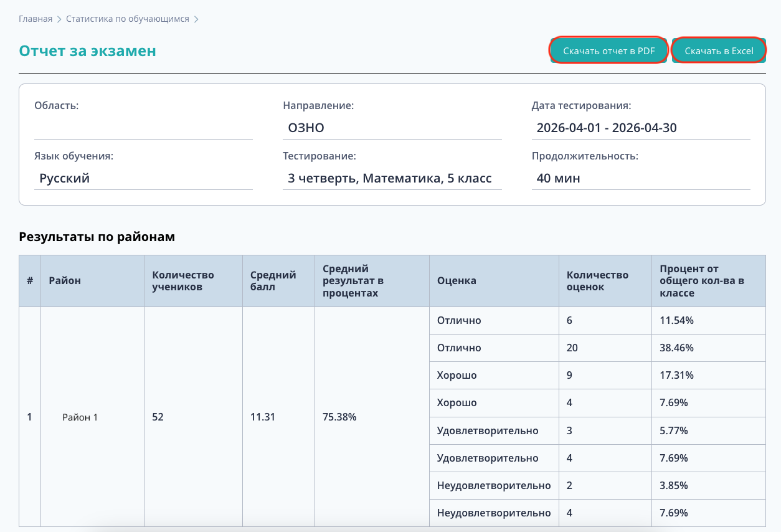Click the Скачать в Excel button

click(719, 51)
